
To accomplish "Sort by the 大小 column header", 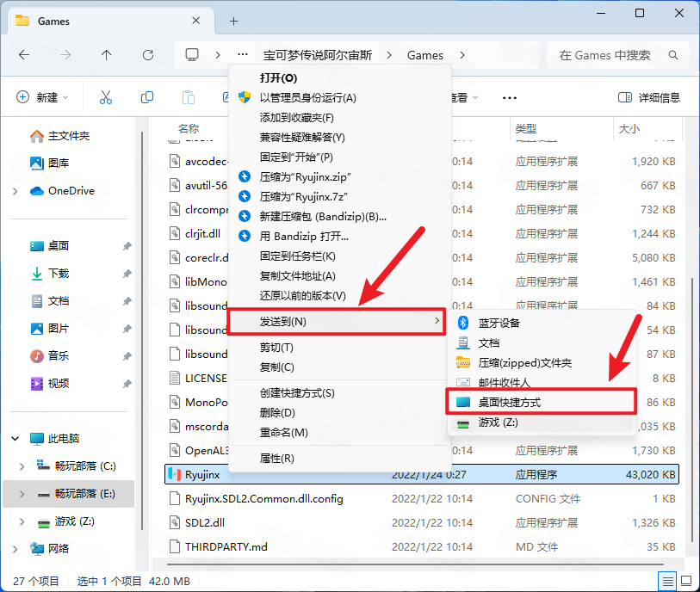I will (x=647, y=129).
